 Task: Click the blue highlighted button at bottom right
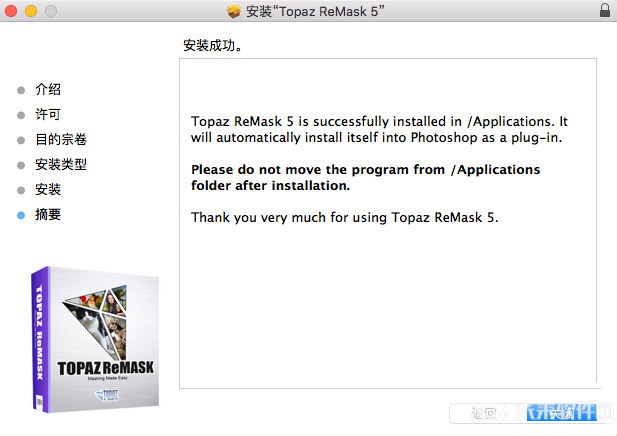(562, 412)
